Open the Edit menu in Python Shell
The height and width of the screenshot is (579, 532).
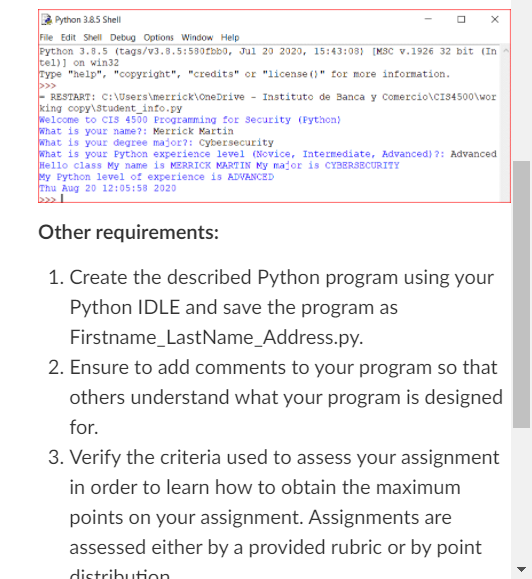pos(68,37)
